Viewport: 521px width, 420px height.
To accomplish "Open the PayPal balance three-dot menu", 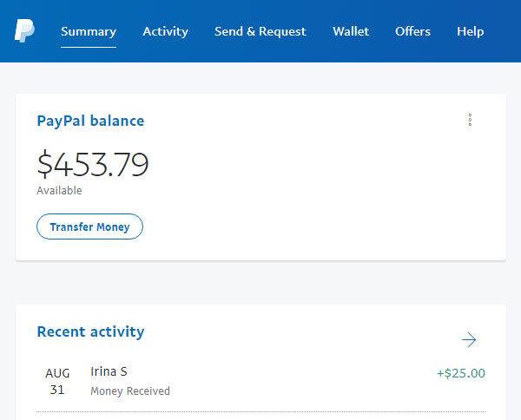I will [x=470, y=121].
